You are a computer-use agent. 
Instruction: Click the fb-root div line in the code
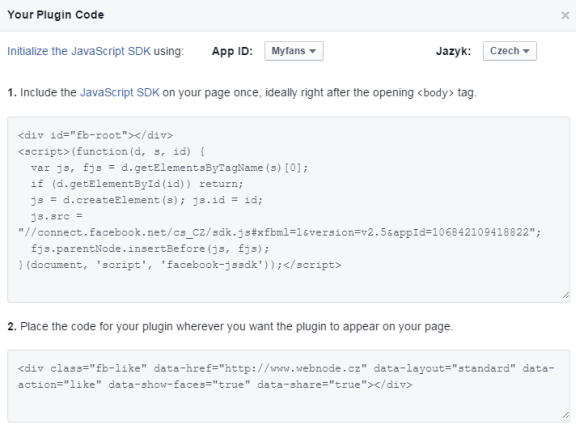pyautogui.click(x=96, y=135)
